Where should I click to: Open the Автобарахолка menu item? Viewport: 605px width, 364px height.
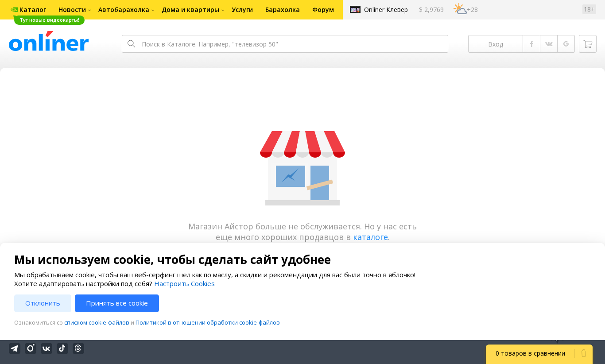pyautogui.click(x=124, y=10)
